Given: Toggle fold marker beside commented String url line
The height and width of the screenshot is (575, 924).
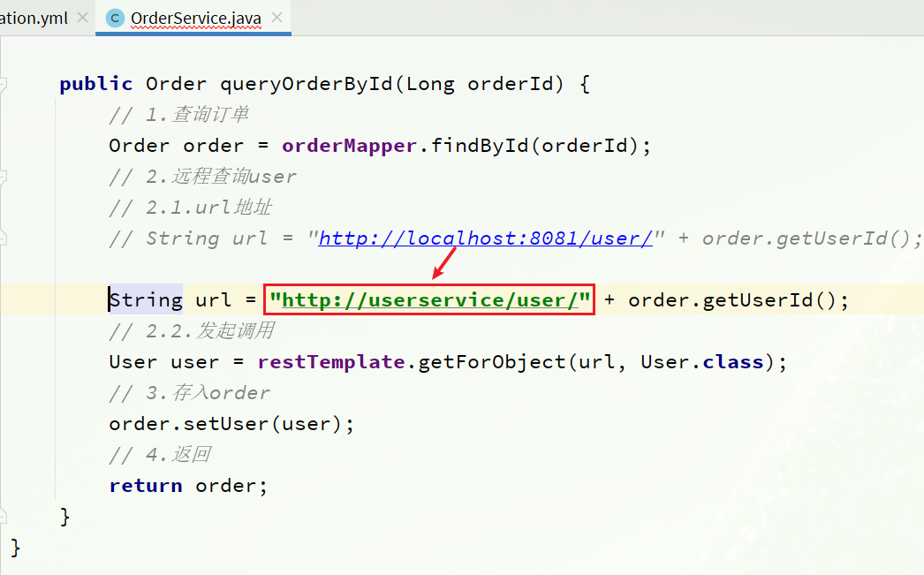Looking at the screenshot, I should pyautogui.click(x=4, y=238).
